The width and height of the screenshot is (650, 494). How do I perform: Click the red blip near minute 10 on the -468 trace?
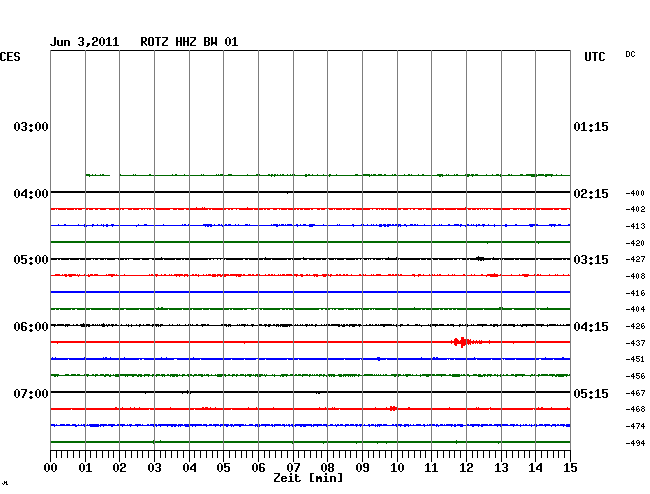point(393,409)
